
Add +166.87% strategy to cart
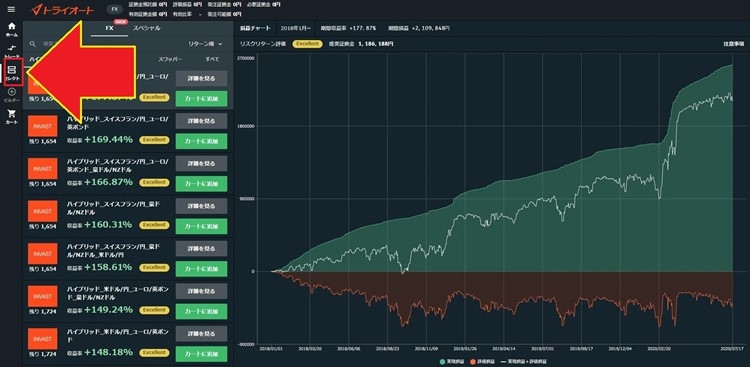[201, 184]
